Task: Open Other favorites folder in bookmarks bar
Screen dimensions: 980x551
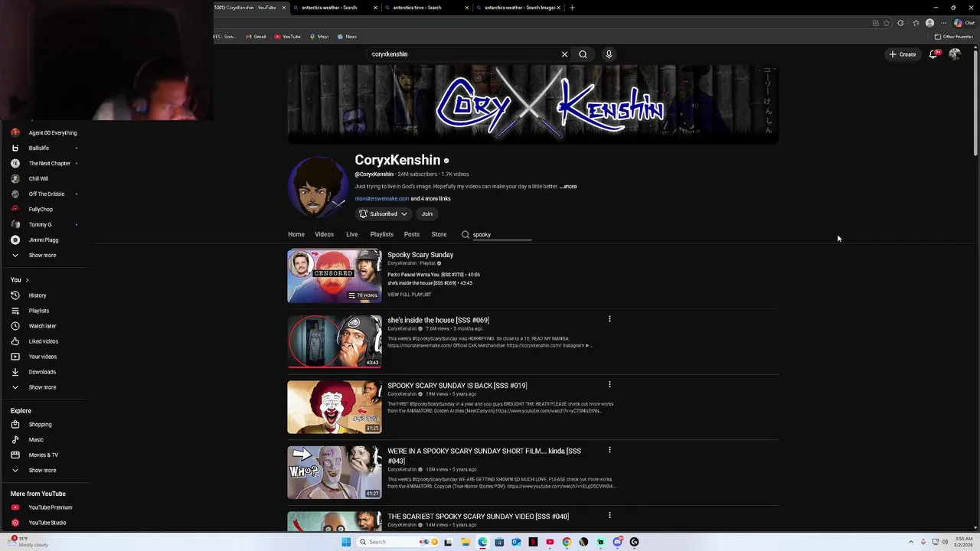Action: (953, 37)
